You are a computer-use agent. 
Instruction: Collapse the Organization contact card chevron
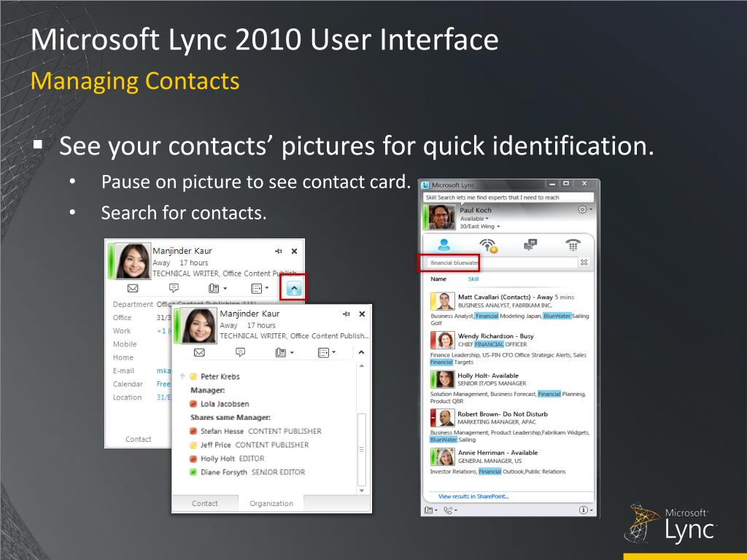(x=361, y=352)
